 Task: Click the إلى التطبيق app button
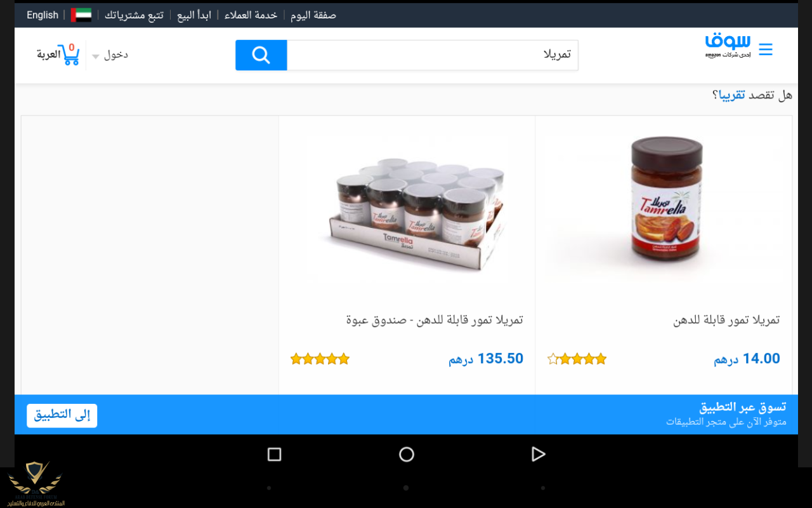point(62,415)
